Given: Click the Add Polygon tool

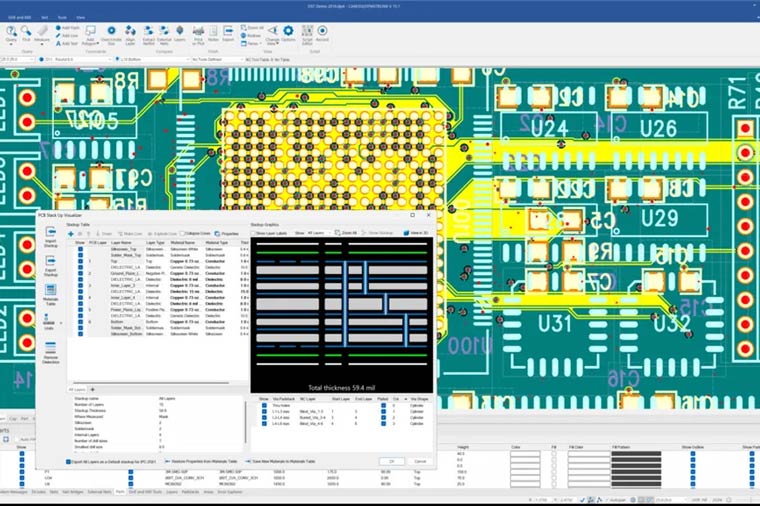Looking at the screenshot, I should pyautogui.click(x=90, y=35).
